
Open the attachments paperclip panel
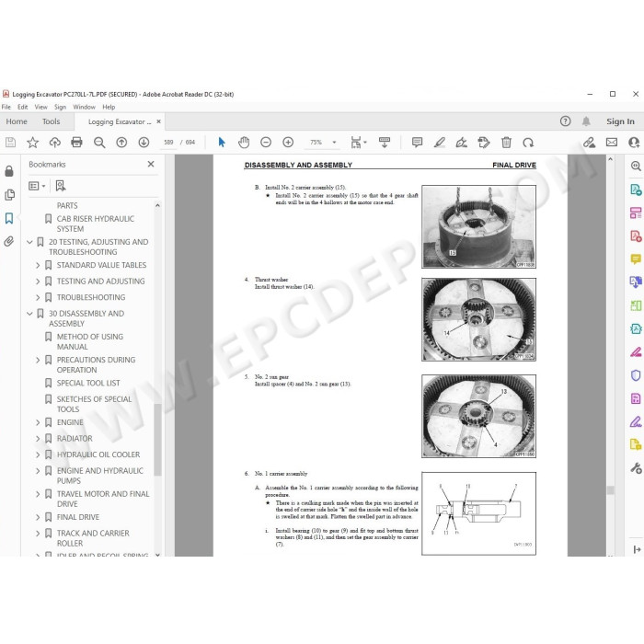[x=8, y=241]
